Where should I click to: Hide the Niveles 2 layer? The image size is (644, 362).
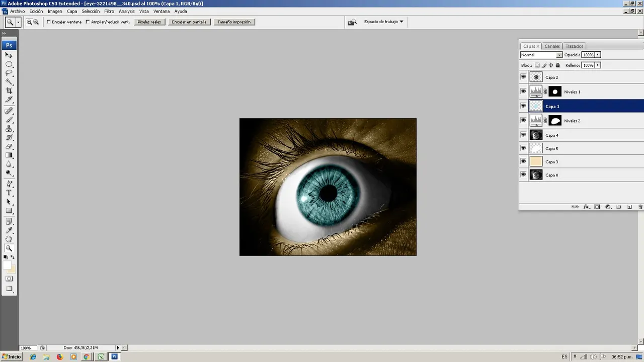(x=523, y=121)
